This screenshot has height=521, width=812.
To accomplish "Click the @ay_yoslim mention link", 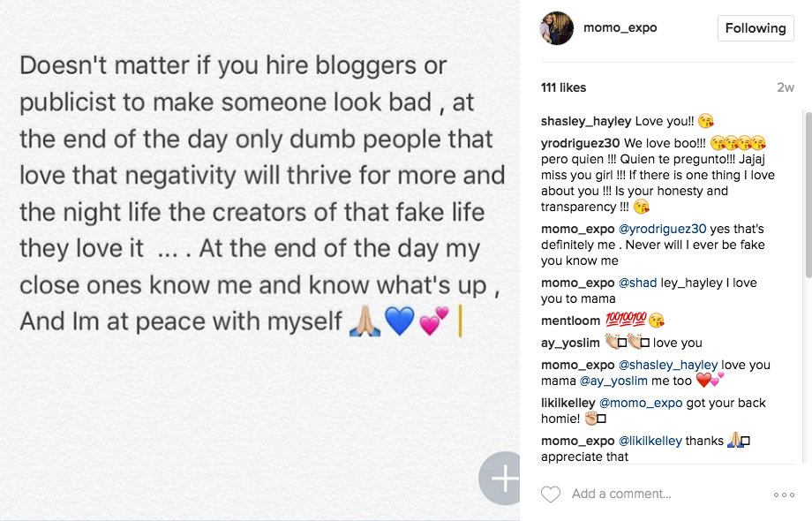I will click(x=617, y=381).
